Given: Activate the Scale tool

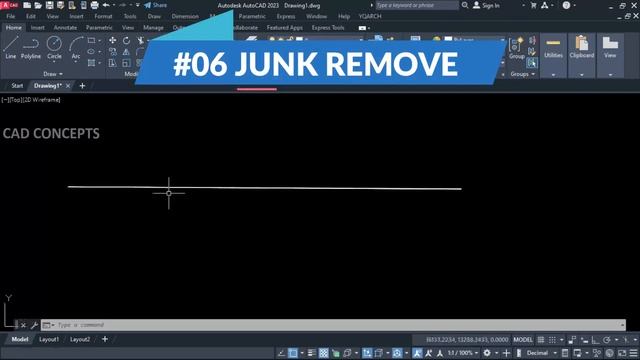Looking at the screenshot, I should point(127,63).
